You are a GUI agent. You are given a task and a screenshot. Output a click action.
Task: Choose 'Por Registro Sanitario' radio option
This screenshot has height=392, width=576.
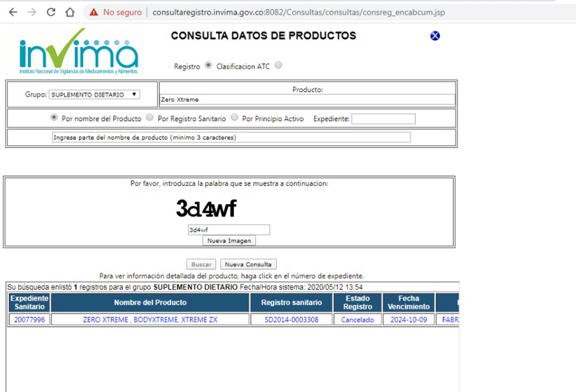point(150,118)
